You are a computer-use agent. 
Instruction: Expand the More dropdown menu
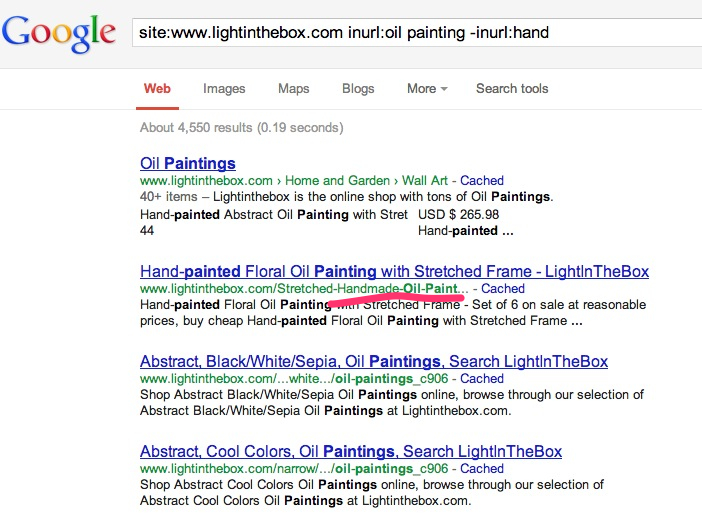point(426,89)
